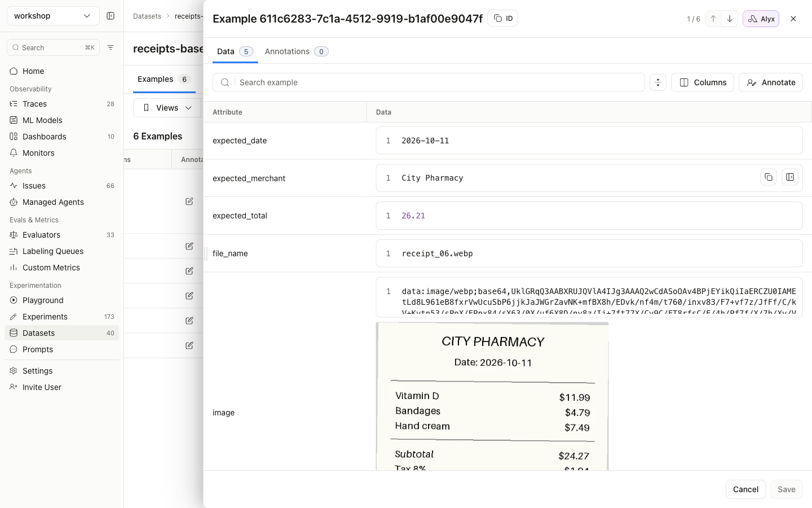Open Issues under Agents
Screen dimensions: 812x508
(62, 186)
